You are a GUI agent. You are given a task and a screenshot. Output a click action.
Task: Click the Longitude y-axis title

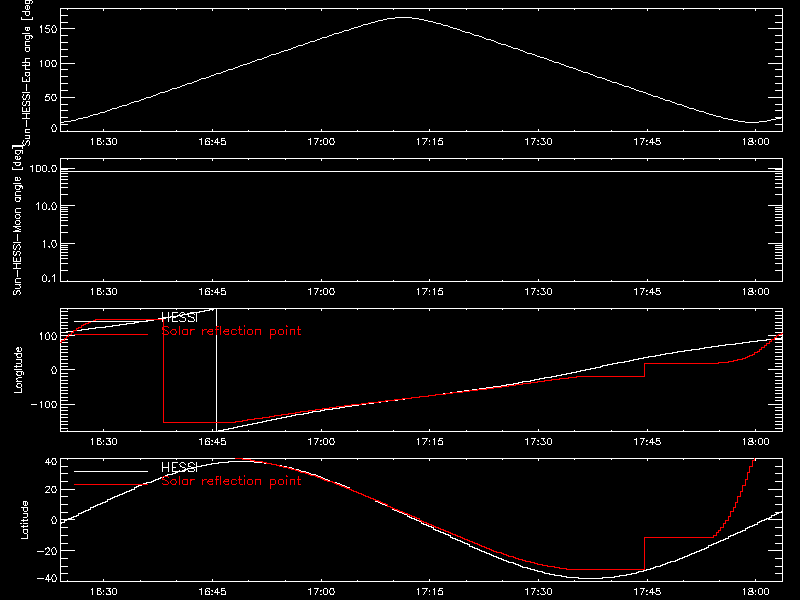point(18,370)
